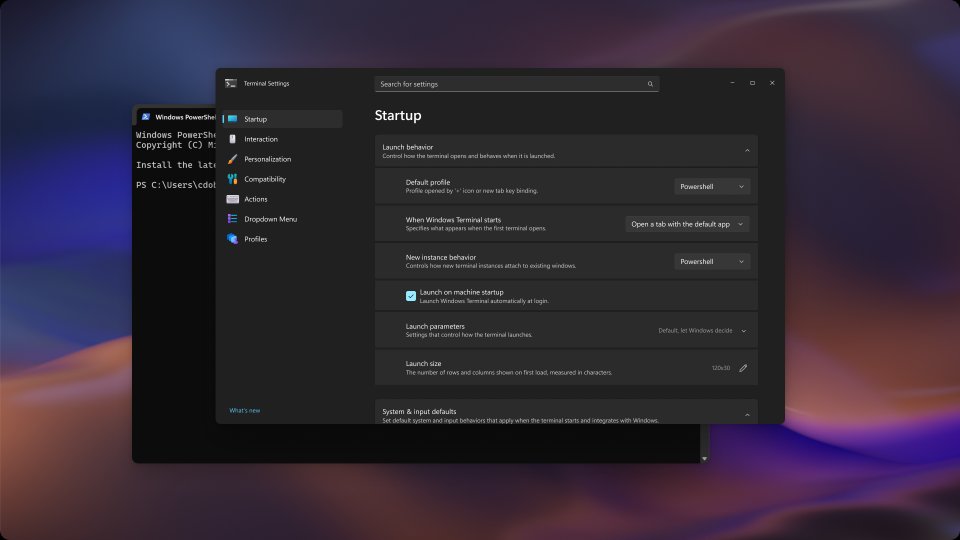Click the PowerShell tab icon in background window
Viewport: 960px width, 540px height.
146,117
